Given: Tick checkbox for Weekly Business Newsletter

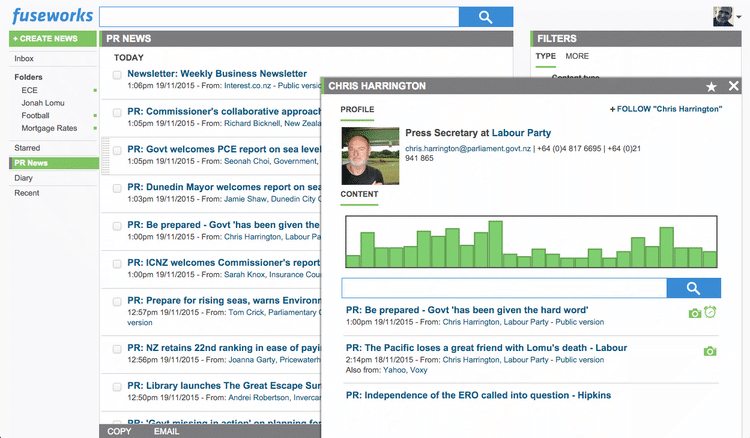Looking at the screenshot, I should click(x=117, y=75).
